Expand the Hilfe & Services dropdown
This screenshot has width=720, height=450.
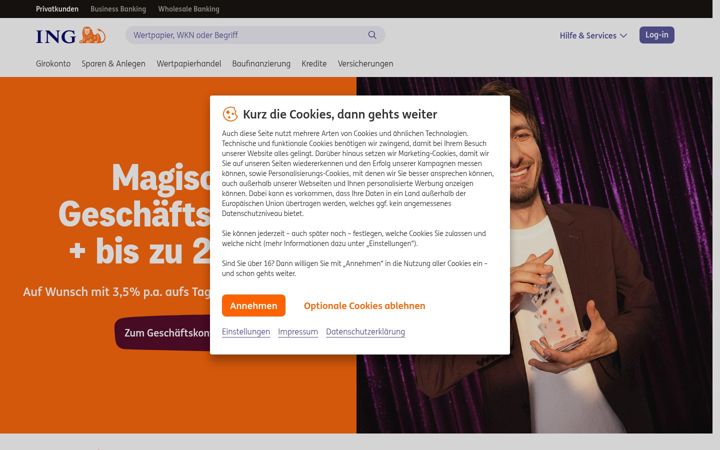593,35
